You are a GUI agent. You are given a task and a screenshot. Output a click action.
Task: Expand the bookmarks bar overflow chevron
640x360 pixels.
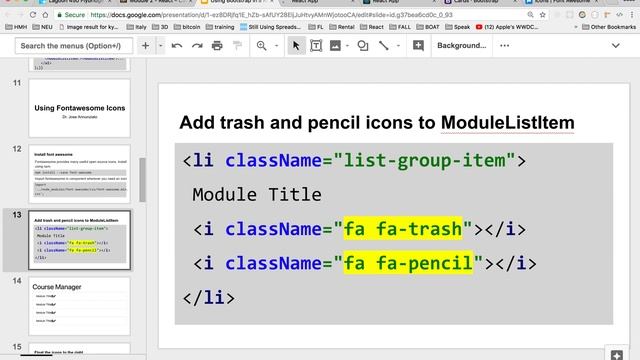(x=576, y=27)
